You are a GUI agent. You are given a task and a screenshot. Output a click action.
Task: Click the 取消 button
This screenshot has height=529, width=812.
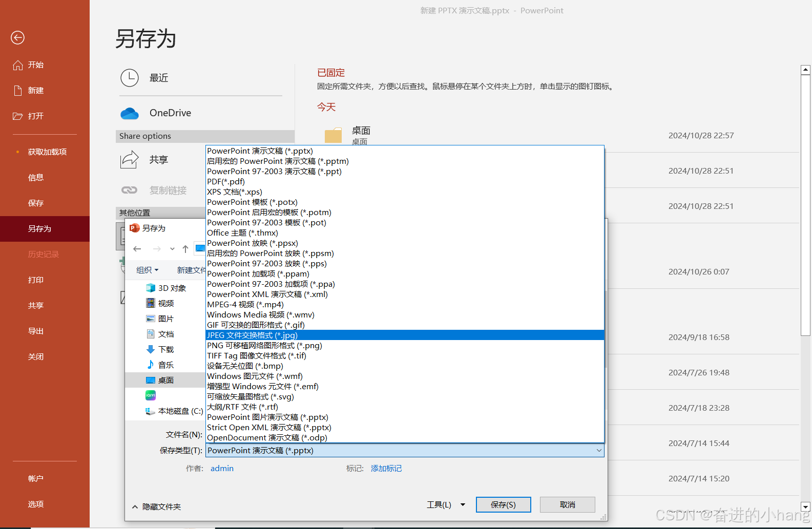[x=568, y=505]
